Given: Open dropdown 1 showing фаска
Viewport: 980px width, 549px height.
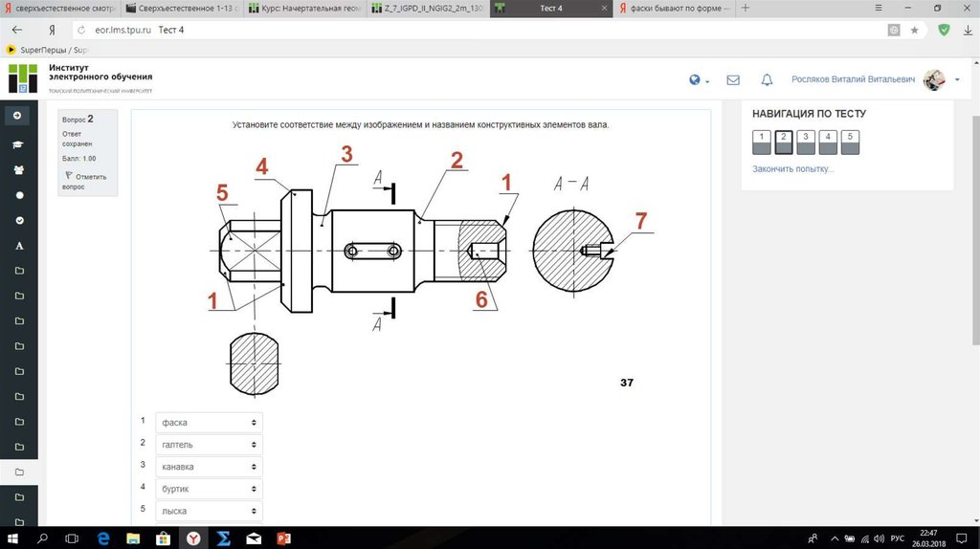Looking at the screenshot, I should pyautogui.click(x=209, y=422).
